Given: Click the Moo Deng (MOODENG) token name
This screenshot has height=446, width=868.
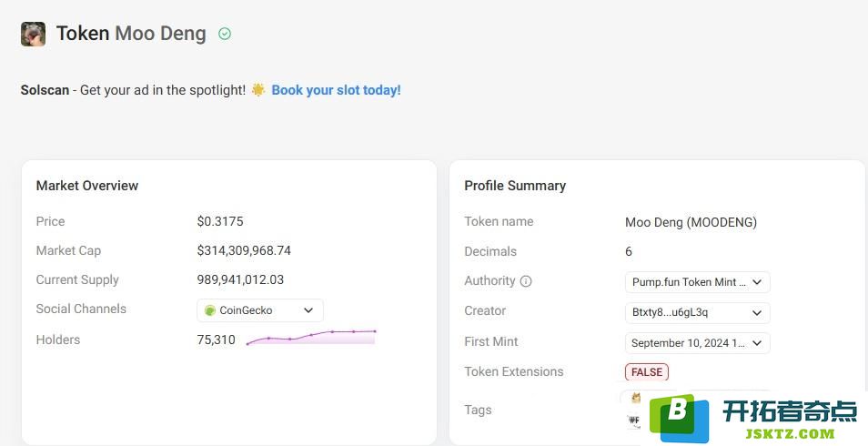Looking at the screenshot, I should [x=691, y=222].
